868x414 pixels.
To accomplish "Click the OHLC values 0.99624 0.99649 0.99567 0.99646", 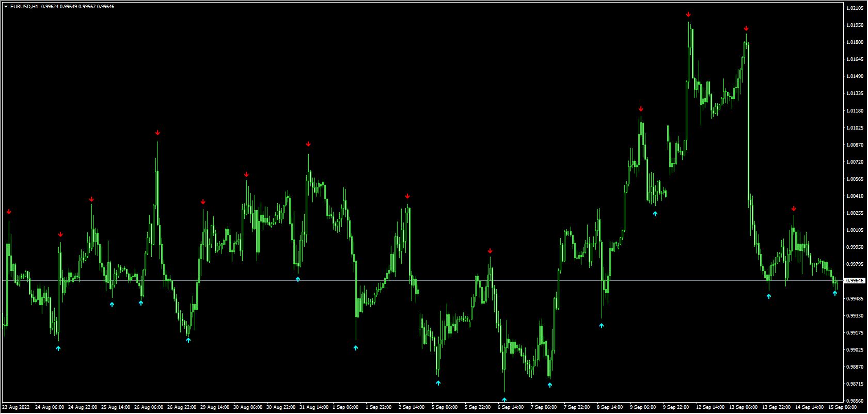I will (x=78, y=7).
